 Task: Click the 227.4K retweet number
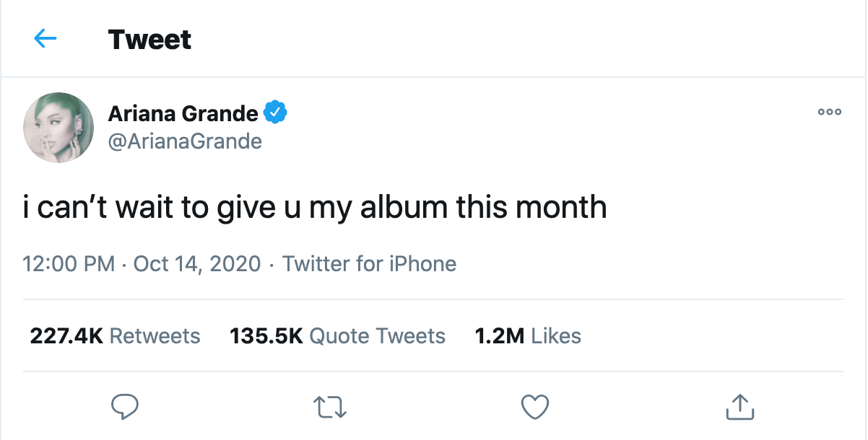[66, 336]
